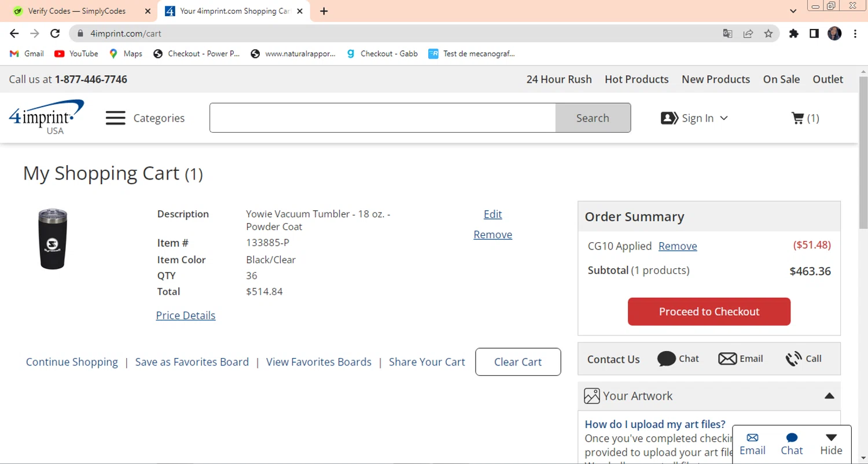This screenshot has height=464, width=868.
Task: Open the shopping cart icon in header
Action: [797, 118]
